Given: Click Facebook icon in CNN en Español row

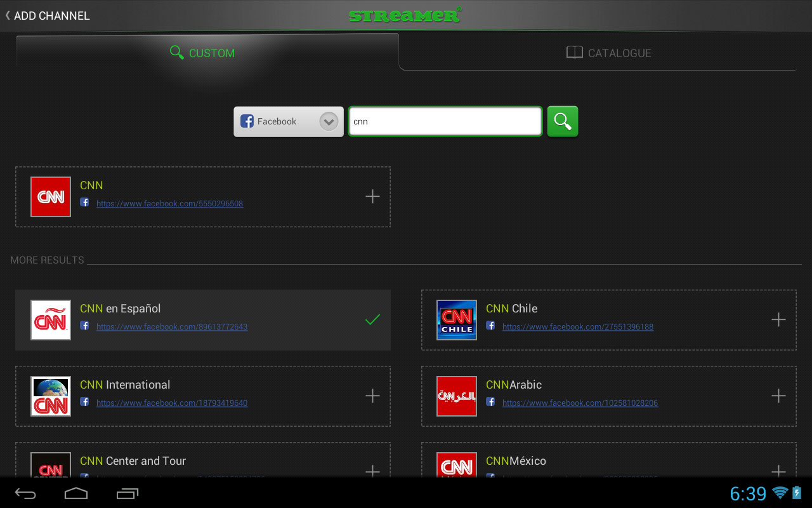Looking at the screenshot, I should pyautogui.click(x=84, y=326).
